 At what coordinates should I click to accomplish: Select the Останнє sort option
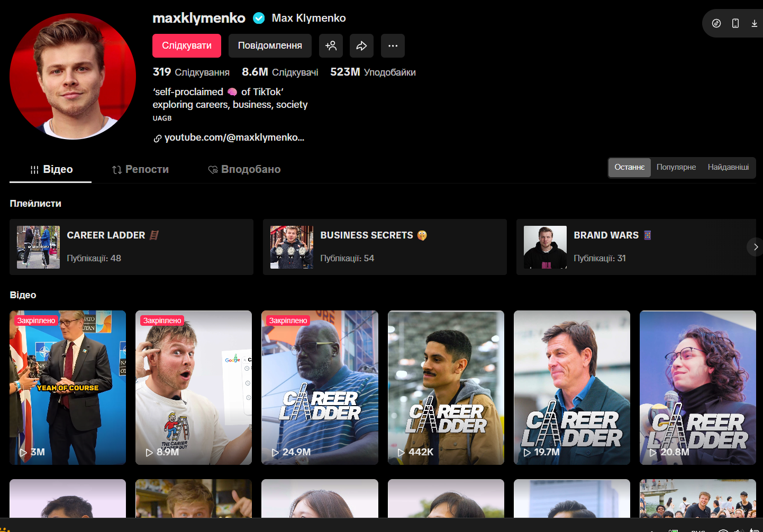pos(629,167)
